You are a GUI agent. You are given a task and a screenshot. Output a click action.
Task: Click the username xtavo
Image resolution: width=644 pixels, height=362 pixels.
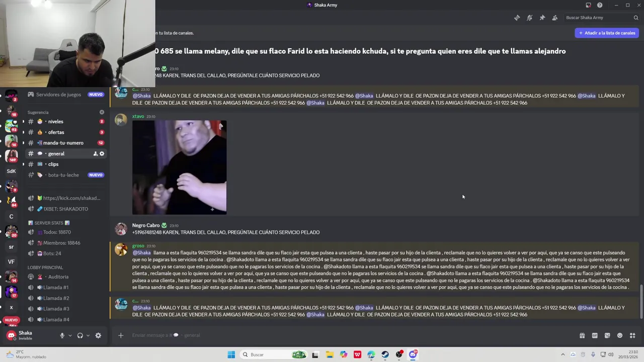point(138,117)
